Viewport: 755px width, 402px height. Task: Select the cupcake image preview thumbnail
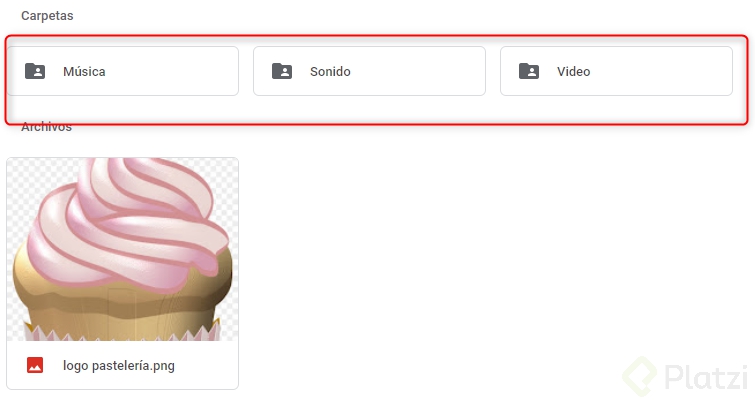click(122, 249)
